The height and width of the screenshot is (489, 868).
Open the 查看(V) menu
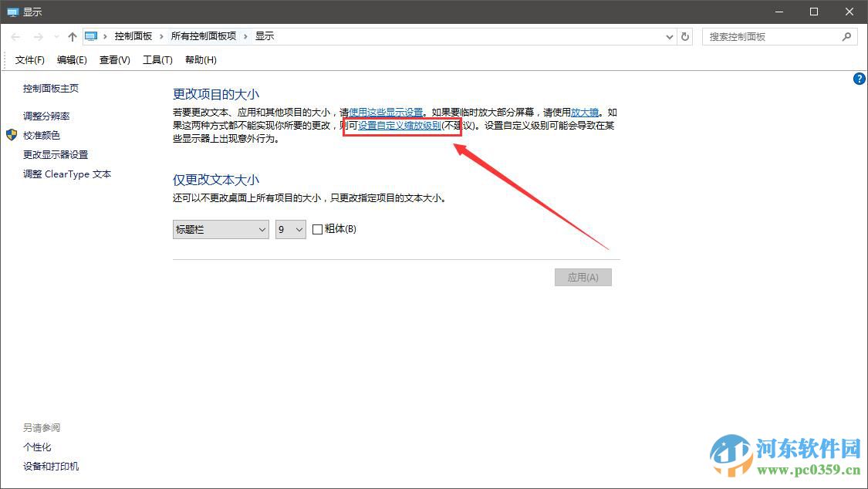click(x=113, y=59)
